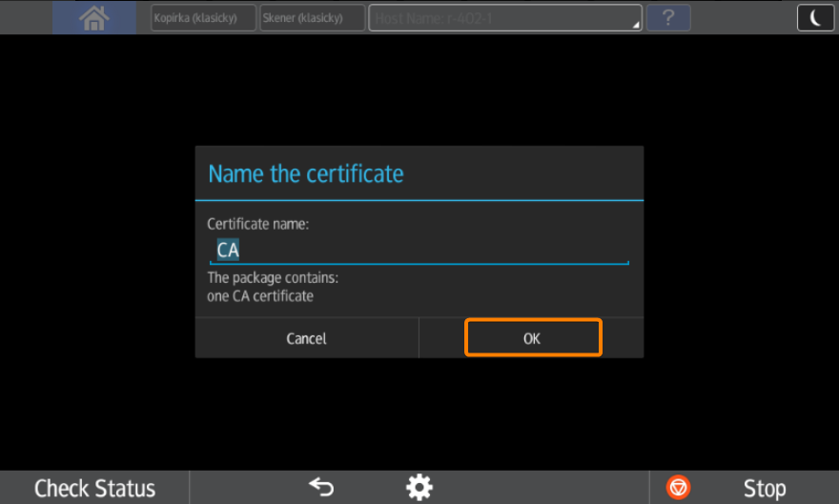This screenshot has height=504, width=839.
Task: Click the highlighted CA text
Action: click(227, 251)
